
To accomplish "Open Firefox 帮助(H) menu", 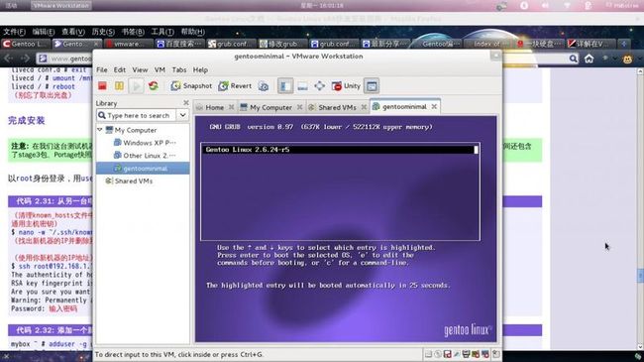I will (x=192, y=32).
